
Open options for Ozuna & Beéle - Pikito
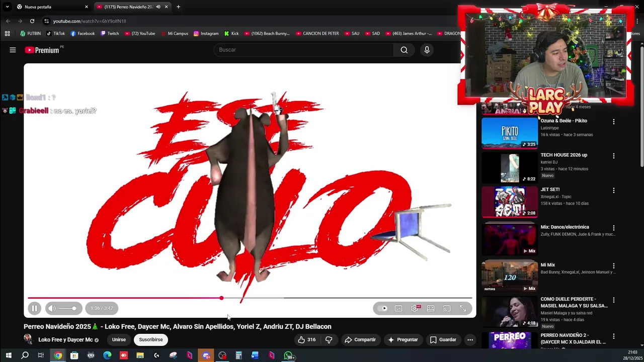pos(613,122)
